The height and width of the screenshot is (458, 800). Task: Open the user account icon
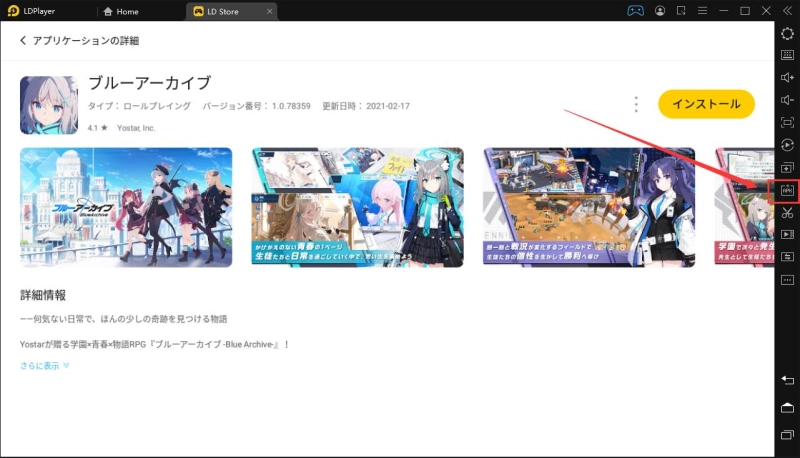[660, 11]
